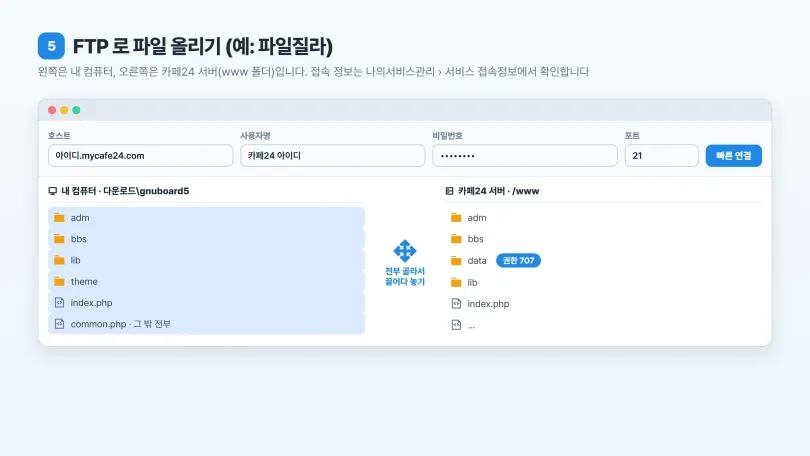Click '카페24 서버 · /www' path header
Image resolution: width=810 pixels, height=456 pixels.
[x=499, y=191]
